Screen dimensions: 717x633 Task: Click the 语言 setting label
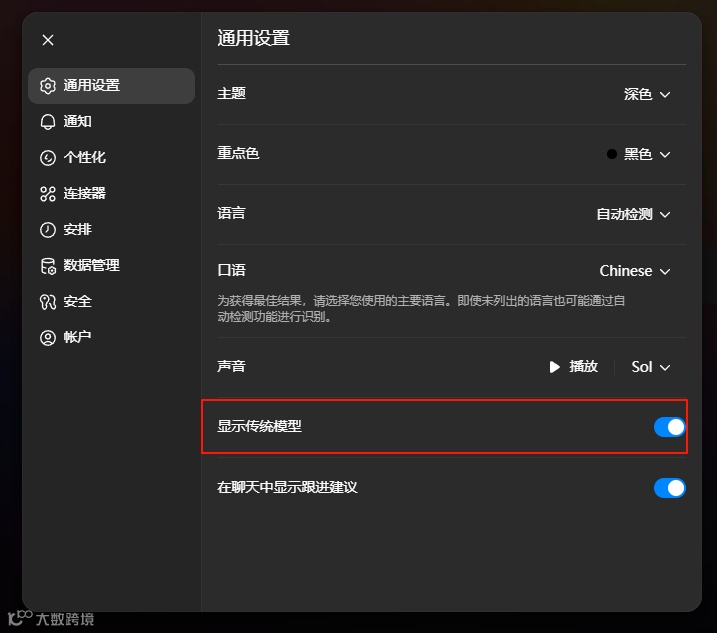pyautogui.click(x=231, y=213)
